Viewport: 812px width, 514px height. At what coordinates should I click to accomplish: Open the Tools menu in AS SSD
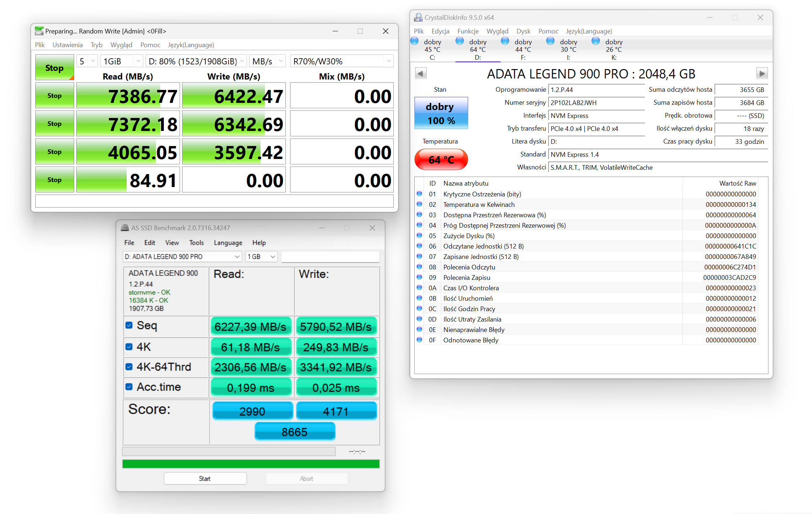[x=196, y=243]
